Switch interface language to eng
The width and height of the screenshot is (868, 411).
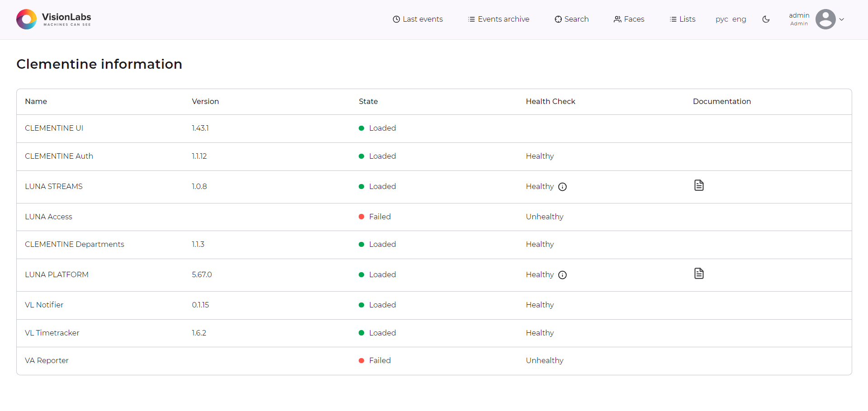pos(739,19)
